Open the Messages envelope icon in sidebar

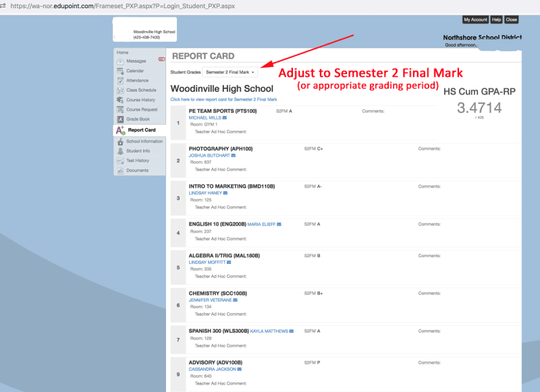[x=119, y=61]
